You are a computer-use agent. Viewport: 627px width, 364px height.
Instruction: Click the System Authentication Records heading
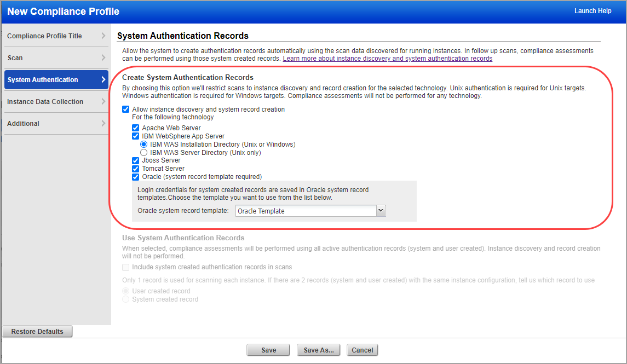[183, 36]
